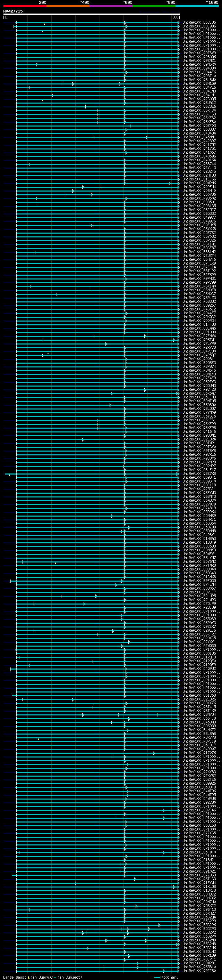Open hit UniRef100_B6SJU5
Screen dimensions: 222x980
click(199, 23)
